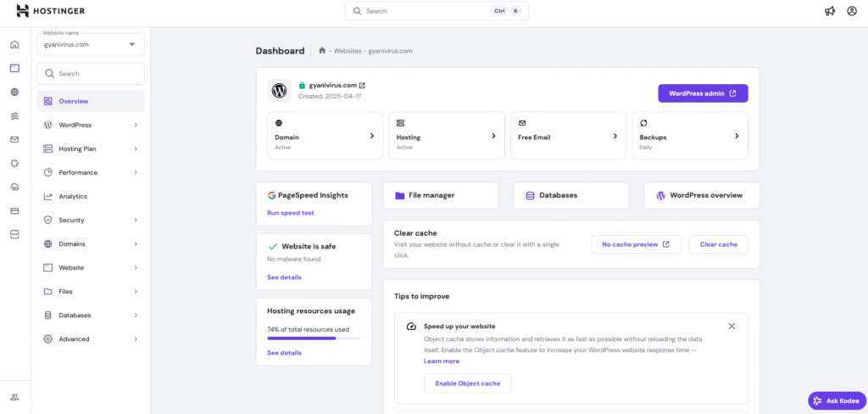Image resolution: width=868 pixels, height=414 pixels.
Task: Dismiss the Speed up your website tip
Action: [732, 326]
